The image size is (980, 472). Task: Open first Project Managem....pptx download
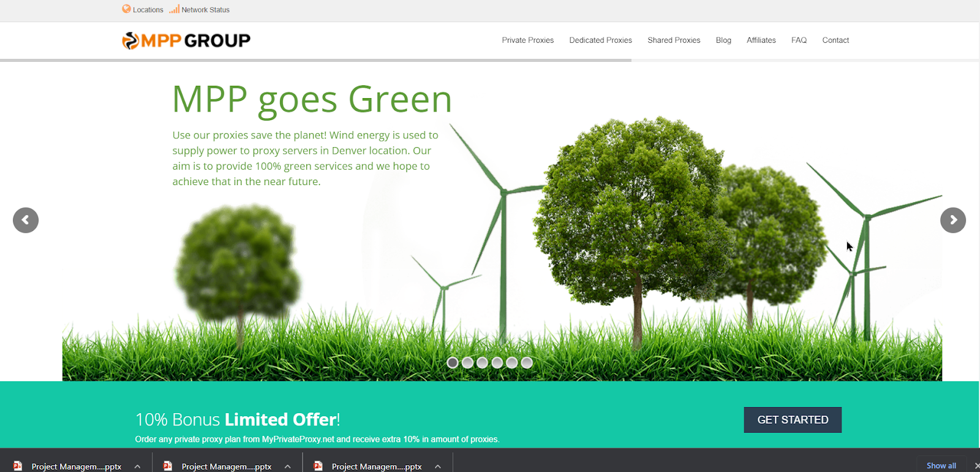coord(76,466)
